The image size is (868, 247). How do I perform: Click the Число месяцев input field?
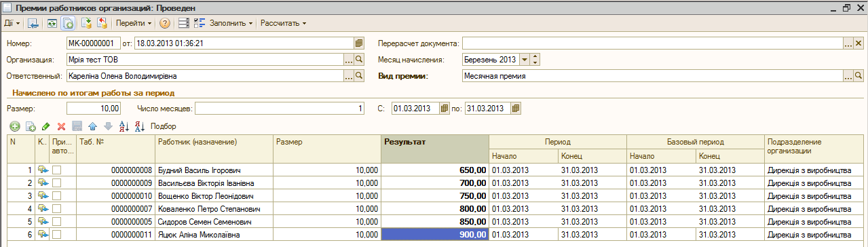coord(280,108)
